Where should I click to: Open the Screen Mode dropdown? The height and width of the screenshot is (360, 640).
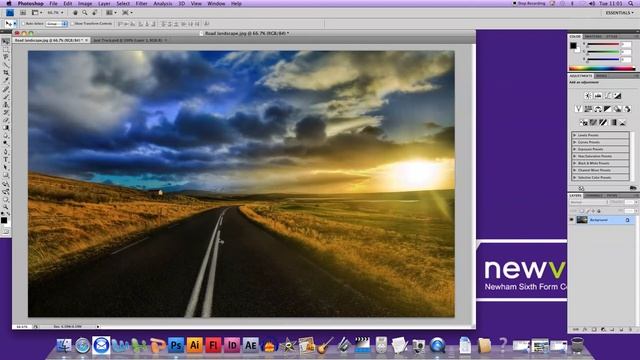coord(127,13)
